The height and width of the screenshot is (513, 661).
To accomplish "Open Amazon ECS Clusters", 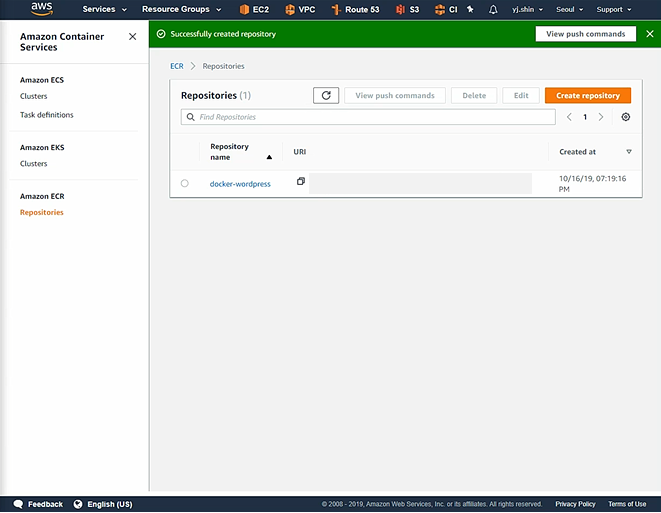I will (33, 96).
